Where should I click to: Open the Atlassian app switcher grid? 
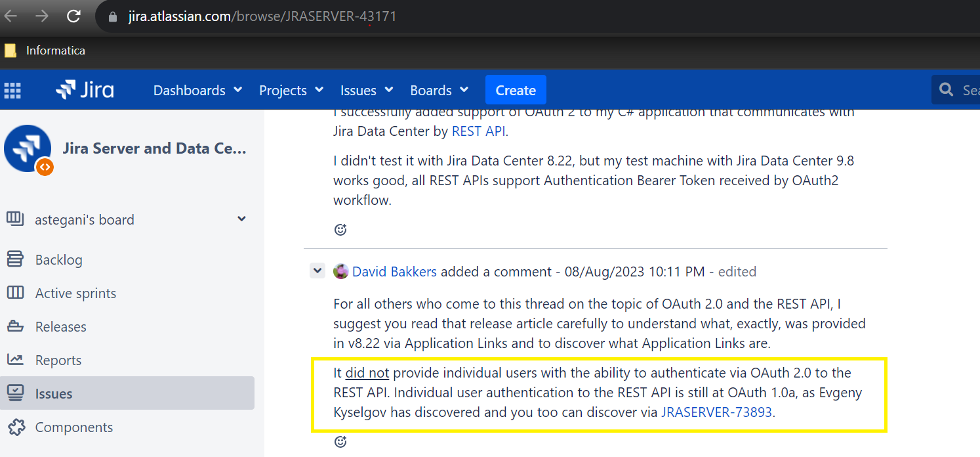click(x=12, y=90)
